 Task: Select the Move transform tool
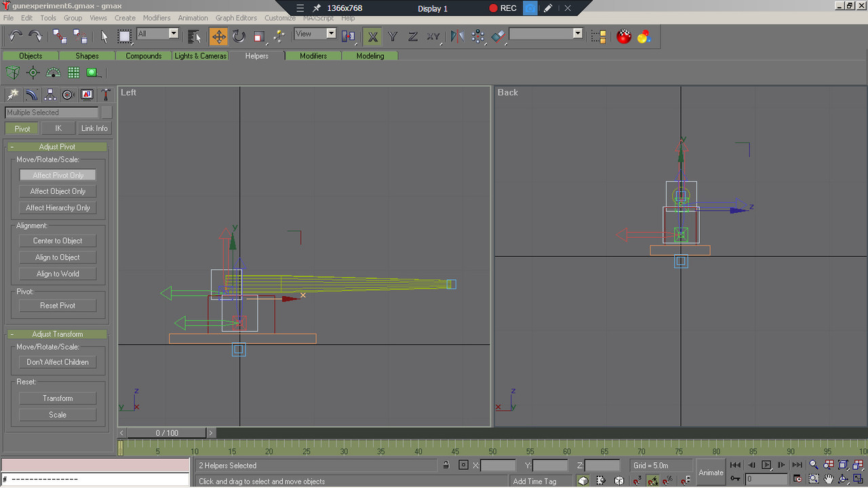(218, 37)
